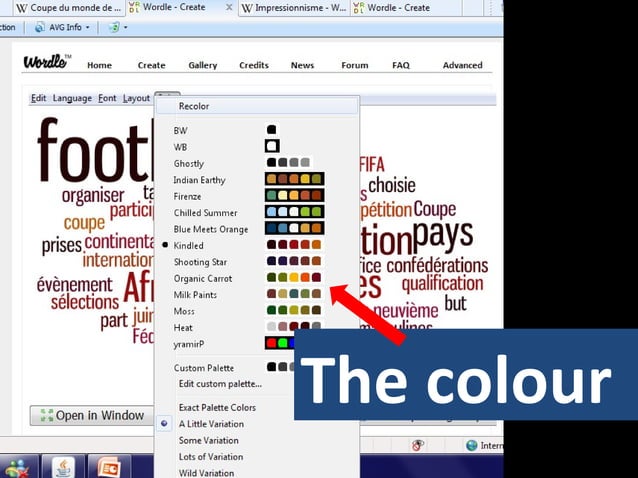Click the Windows Messenger taskbar icon

point(15,468)
